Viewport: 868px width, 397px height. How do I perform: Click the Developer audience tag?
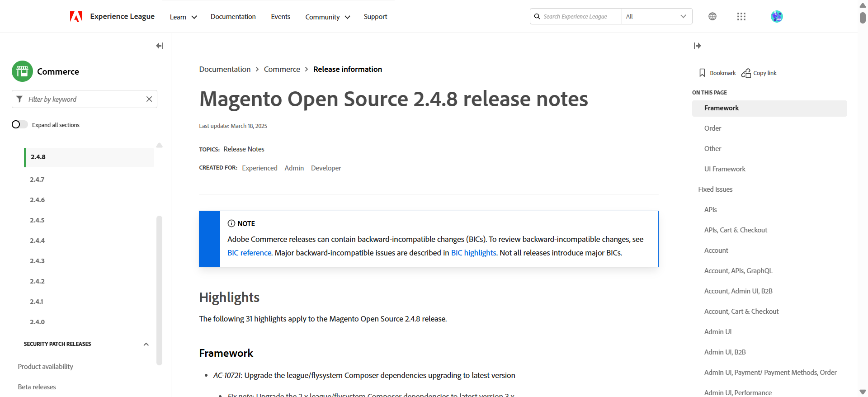tap(326, 168)
